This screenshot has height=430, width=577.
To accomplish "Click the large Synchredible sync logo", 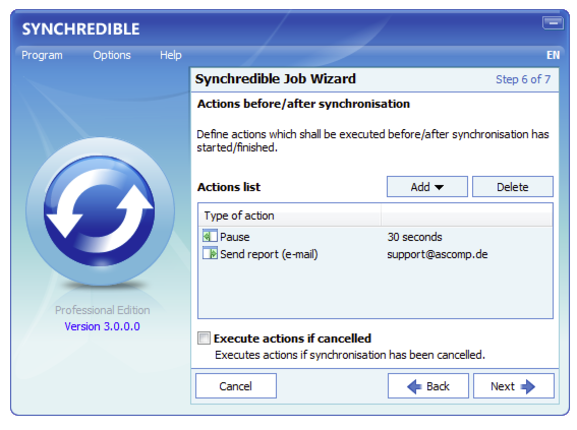I will click(100, 211).
